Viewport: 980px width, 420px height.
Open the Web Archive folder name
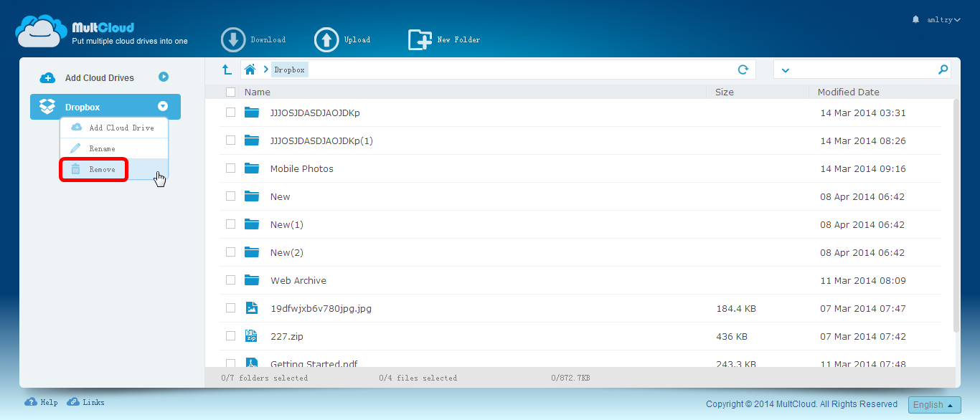298,280
